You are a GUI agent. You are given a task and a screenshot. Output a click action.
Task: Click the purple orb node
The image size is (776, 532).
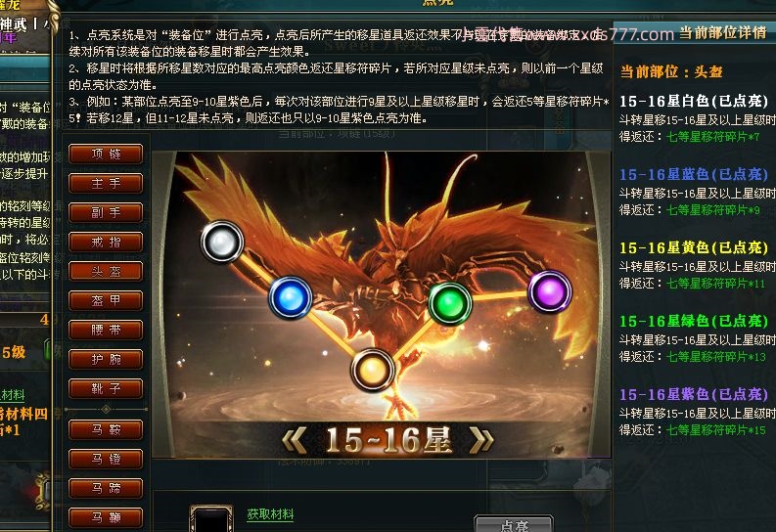550,291
